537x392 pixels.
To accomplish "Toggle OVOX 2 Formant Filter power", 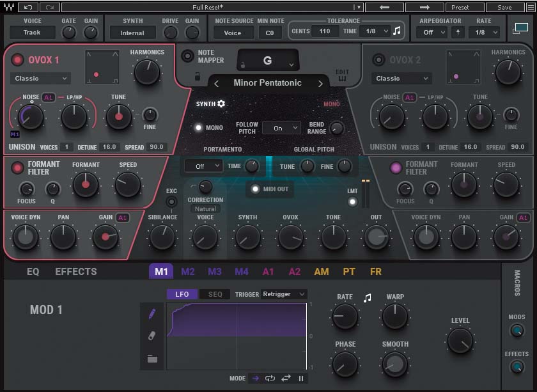I will coord(396,168).
